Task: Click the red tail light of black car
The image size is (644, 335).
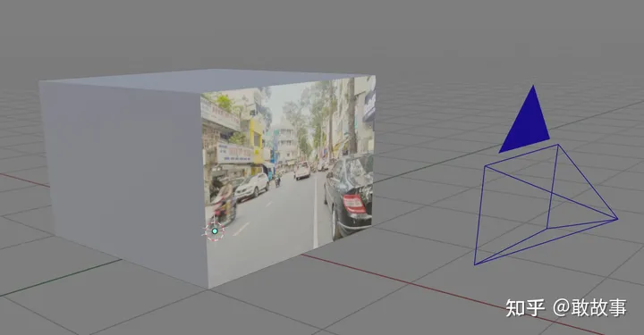Action: point(354,204)
